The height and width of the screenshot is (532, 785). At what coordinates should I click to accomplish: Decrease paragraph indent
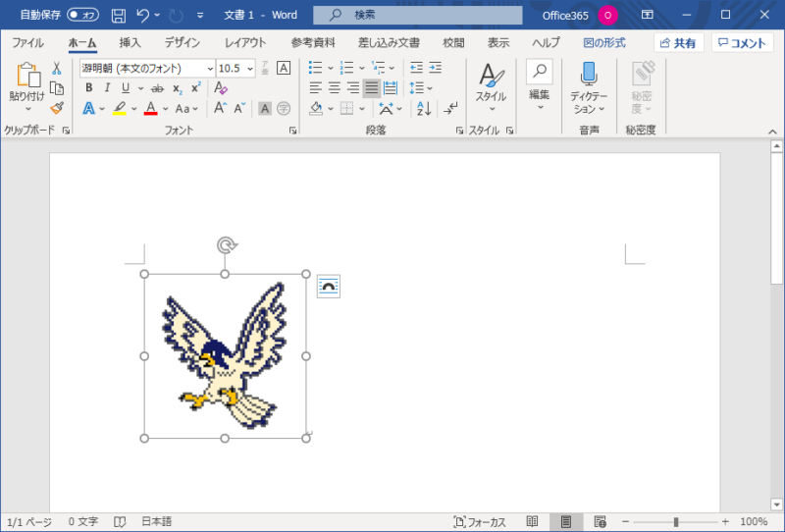tap(416, 68)
